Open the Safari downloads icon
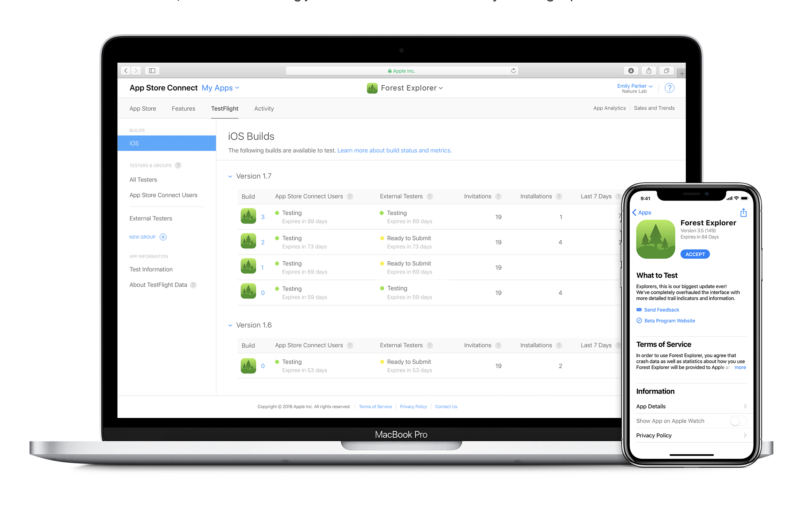812x515 pixels. [631, 71]
